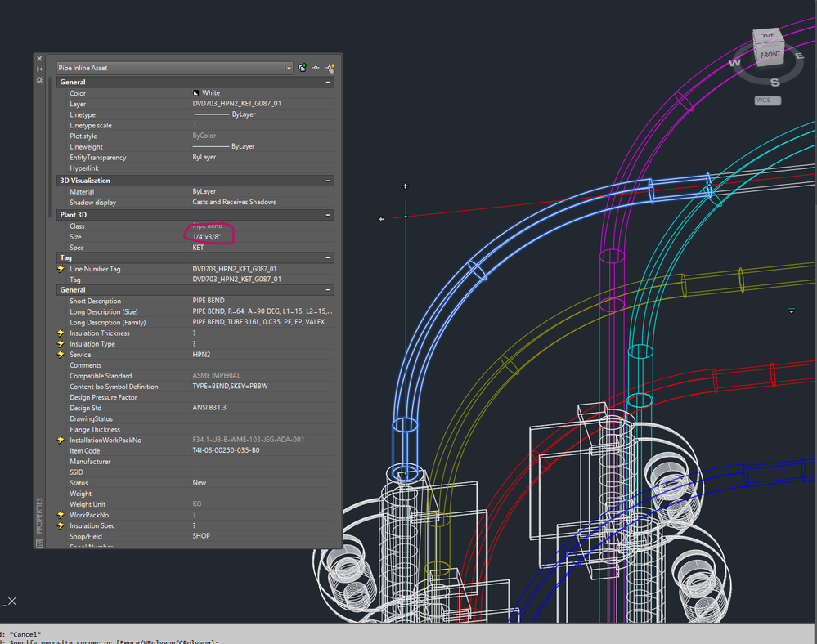Click the plus continuation grip above the bend
817x644 pixels.
coord(406,186)
